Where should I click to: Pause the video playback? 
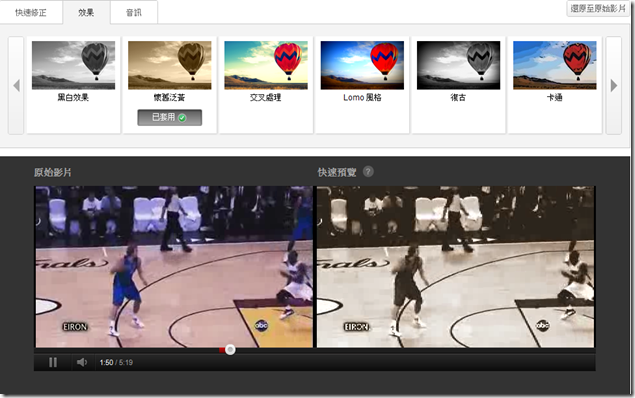point(53,362)
